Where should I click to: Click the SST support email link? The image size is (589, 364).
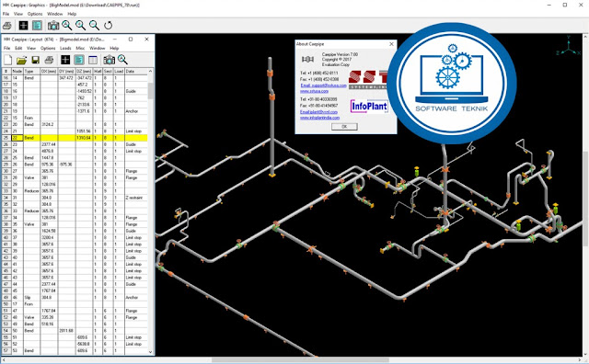tap(323, 85)
